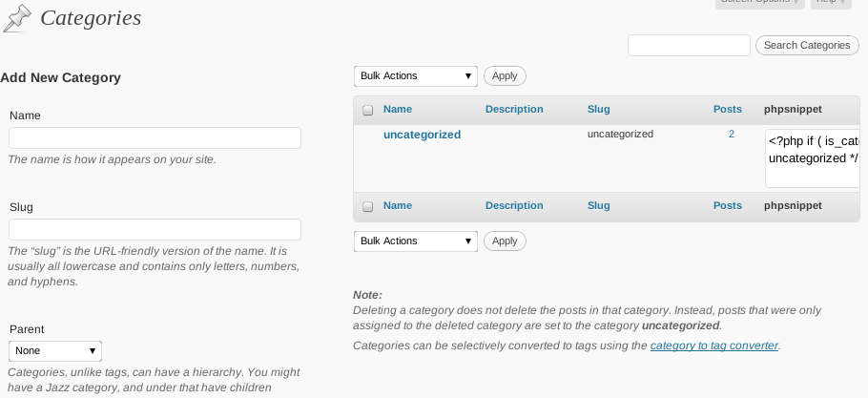Click inside the phpsnippet code textarea
Screen dimensions: 868x398
[x=813, y=158]
